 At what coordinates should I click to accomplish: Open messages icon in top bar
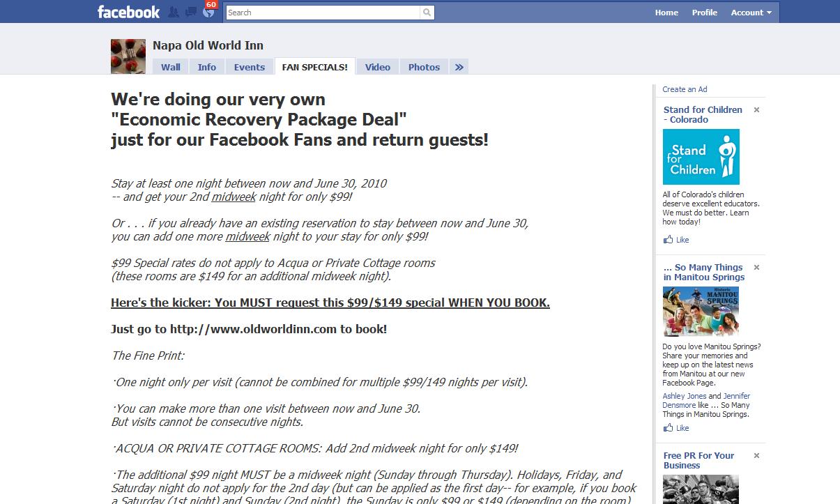click(x=190, y=13)
